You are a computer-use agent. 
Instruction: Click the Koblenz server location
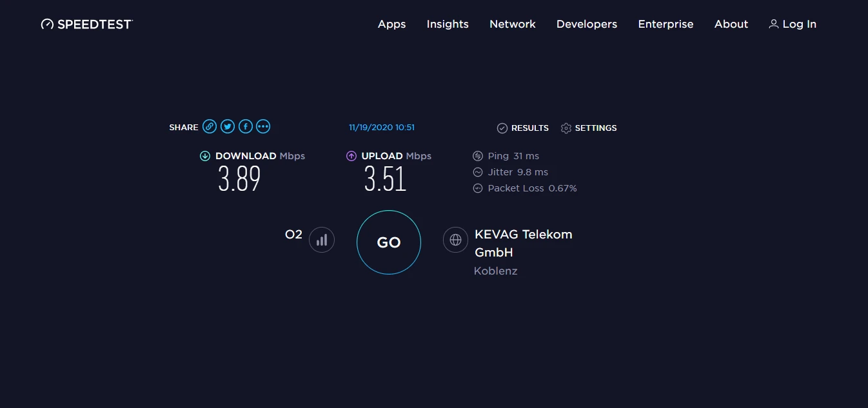pos(496,271)
